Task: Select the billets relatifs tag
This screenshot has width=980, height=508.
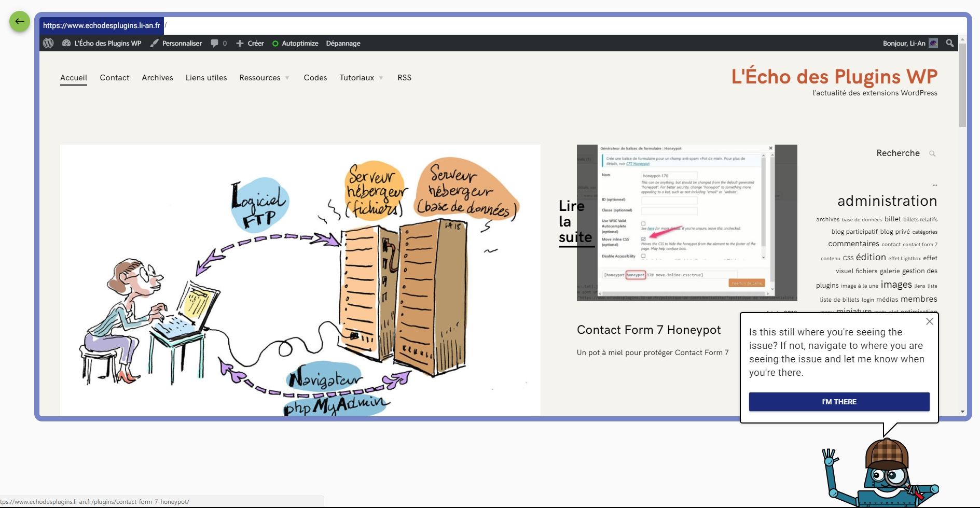Action: (x=920, y=220)
